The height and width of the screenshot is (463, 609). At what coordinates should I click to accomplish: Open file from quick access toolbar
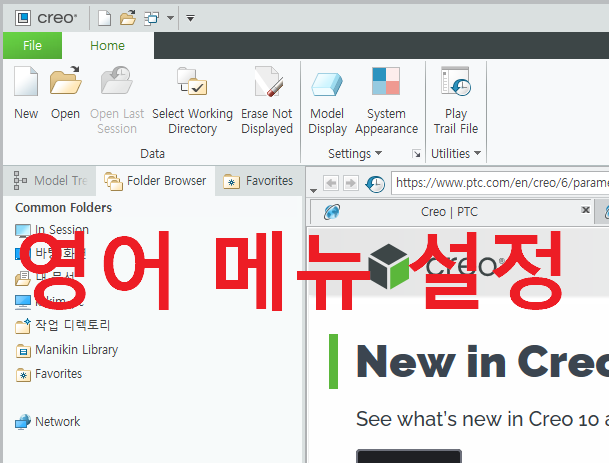pos(128,18)
